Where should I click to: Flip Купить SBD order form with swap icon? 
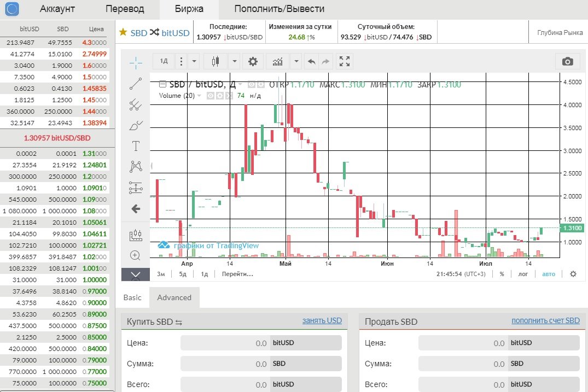click(178, 323)
